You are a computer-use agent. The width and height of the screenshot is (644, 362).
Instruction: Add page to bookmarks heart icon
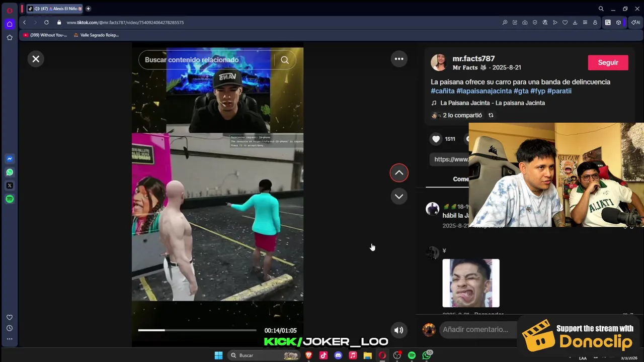click(x=565, y=23)
